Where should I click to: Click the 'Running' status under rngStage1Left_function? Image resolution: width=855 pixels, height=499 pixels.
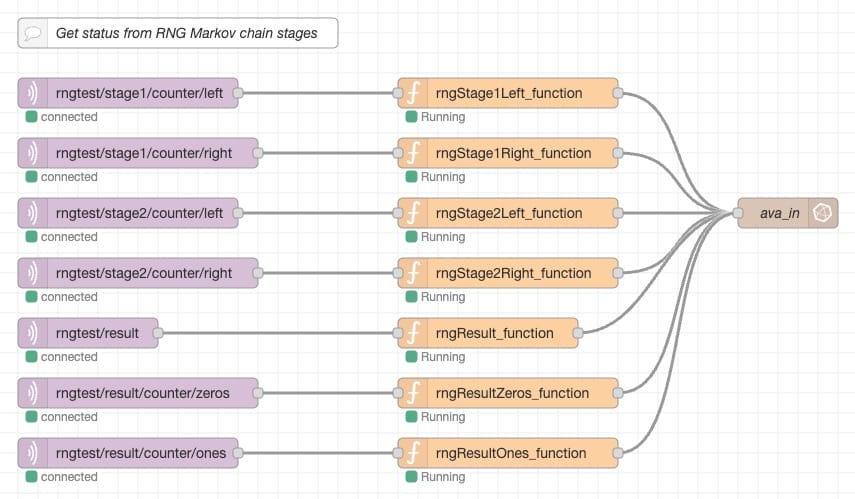pos(443,117)
